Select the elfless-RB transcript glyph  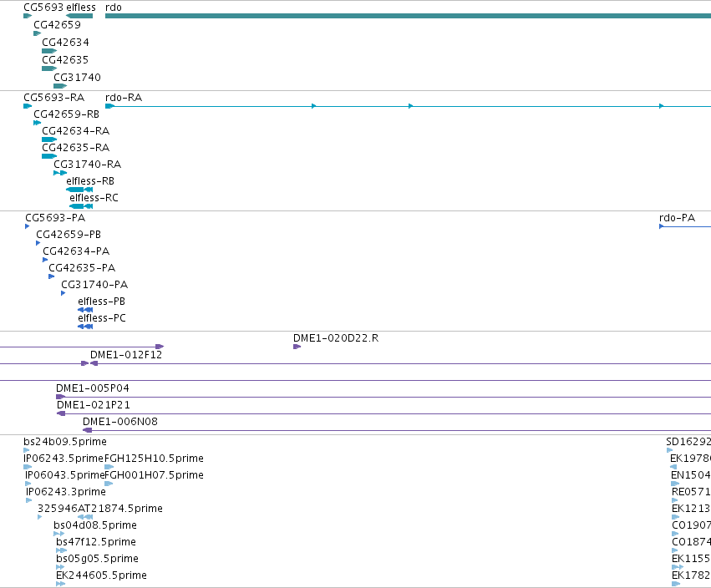(79, 190)
